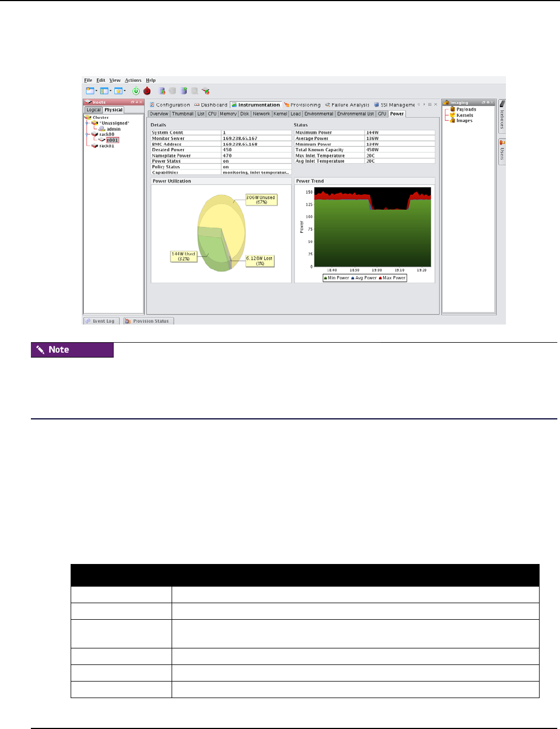Open the Edit menu
Viewport: 560px width, 729px height.
click(x=101, y=80)
